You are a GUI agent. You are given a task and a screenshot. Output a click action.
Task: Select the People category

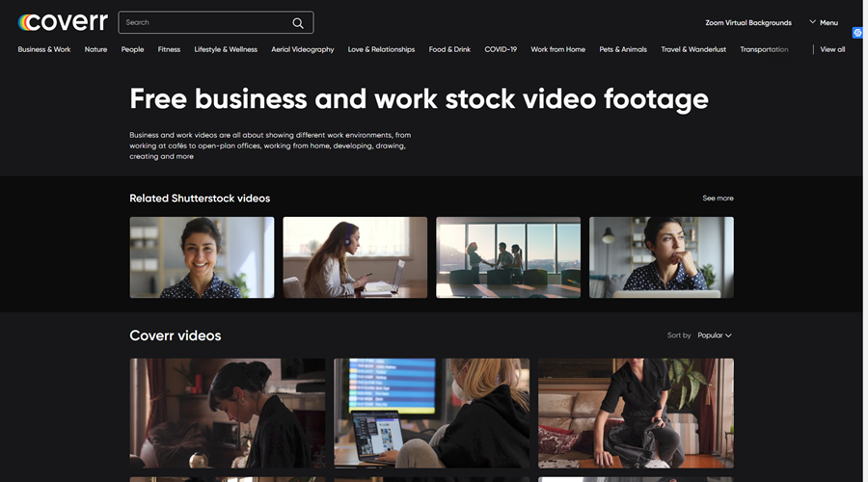click(x=132, y=49)
